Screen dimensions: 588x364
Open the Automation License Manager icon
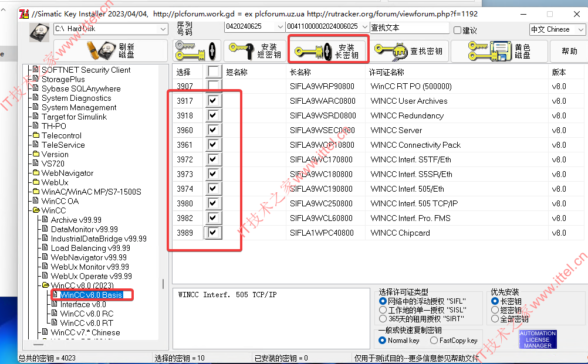[538, 339]
